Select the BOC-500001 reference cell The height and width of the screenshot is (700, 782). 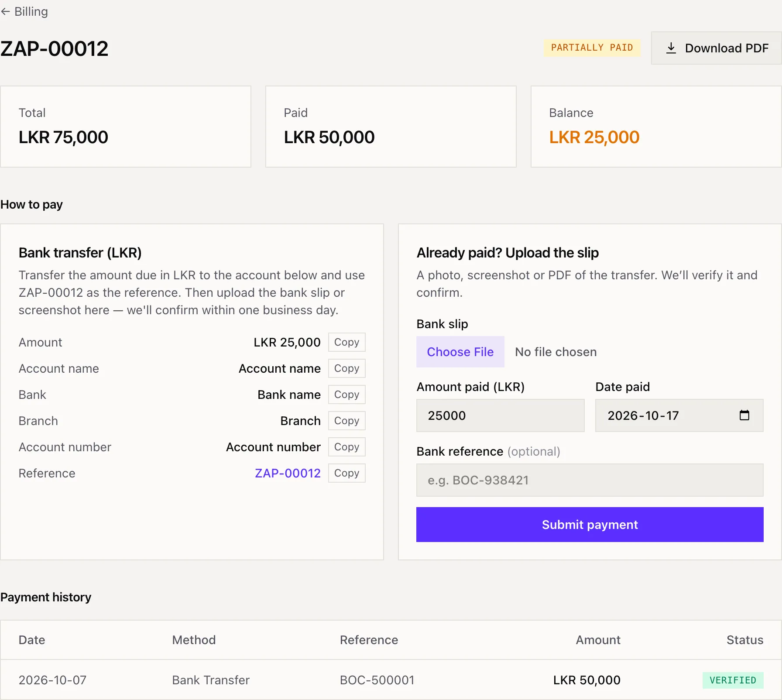click(x=377, y=680)
